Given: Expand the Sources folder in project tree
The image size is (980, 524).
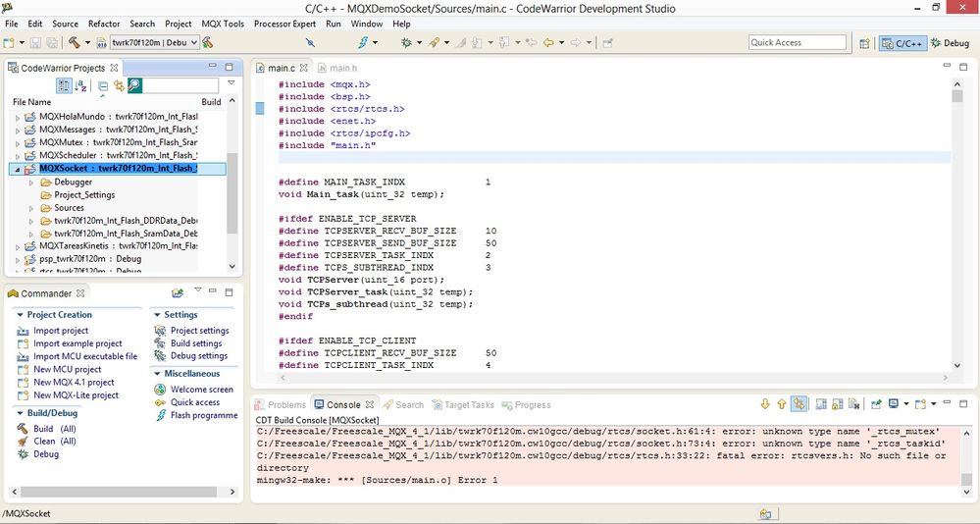Looking at the screenshot, I should [32, 208].
